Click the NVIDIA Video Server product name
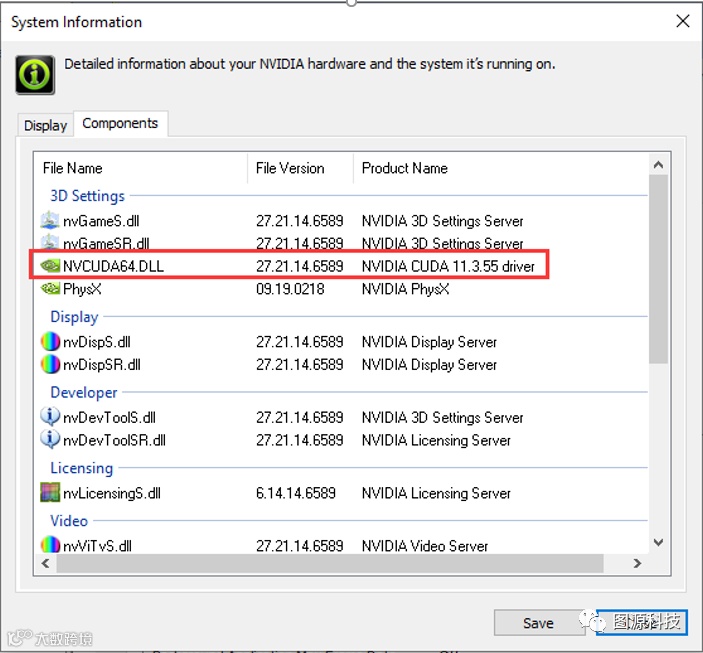This screenshot has width=703, height=653. (425, 546)
